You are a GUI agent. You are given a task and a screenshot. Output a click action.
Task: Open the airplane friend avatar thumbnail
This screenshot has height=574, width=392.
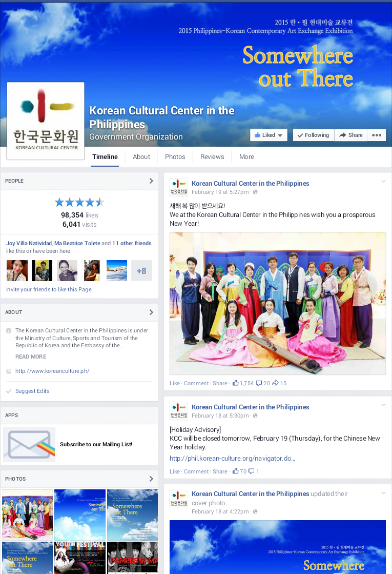[x=117, y=270]
